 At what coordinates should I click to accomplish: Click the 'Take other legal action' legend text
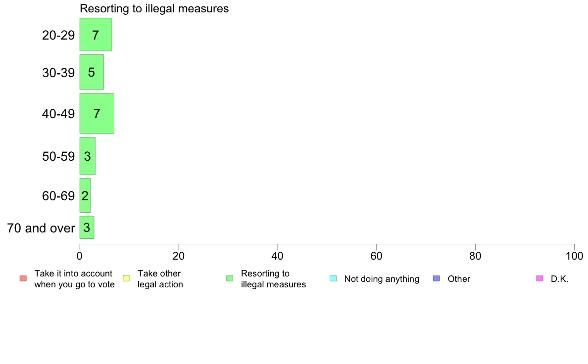click(x=160, y=279)
